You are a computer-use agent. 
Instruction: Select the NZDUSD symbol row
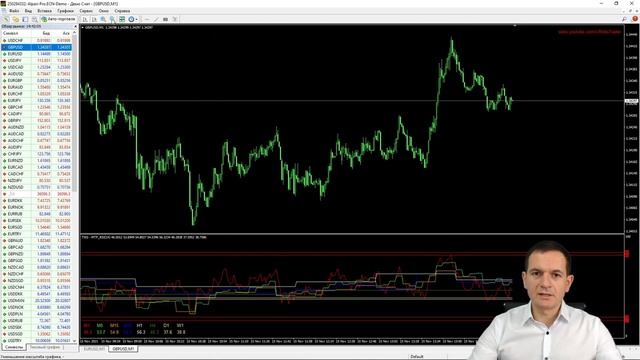point(37,187)
